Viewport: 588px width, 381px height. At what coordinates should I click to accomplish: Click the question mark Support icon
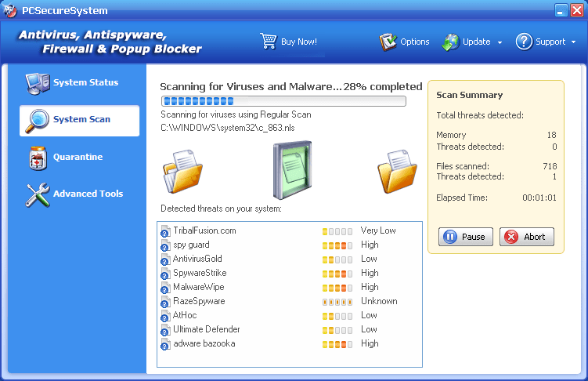pos(524,42)
